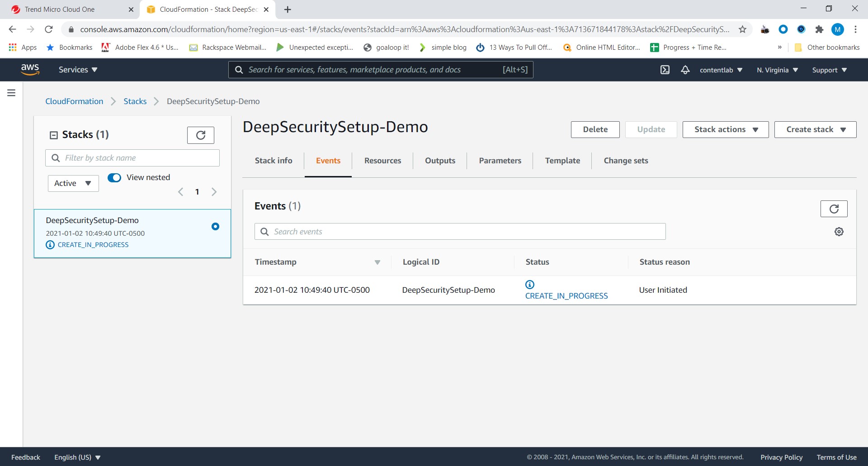Expand the Create stack dropdown
The width and height of the screenshot is (868, 466).
coord(815,129)
